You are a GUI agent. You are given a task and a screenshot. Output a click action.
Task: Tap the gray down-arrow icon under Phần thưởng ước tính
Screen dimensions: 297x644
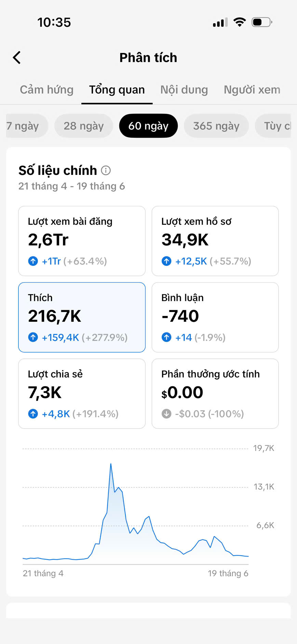[166, 414]
